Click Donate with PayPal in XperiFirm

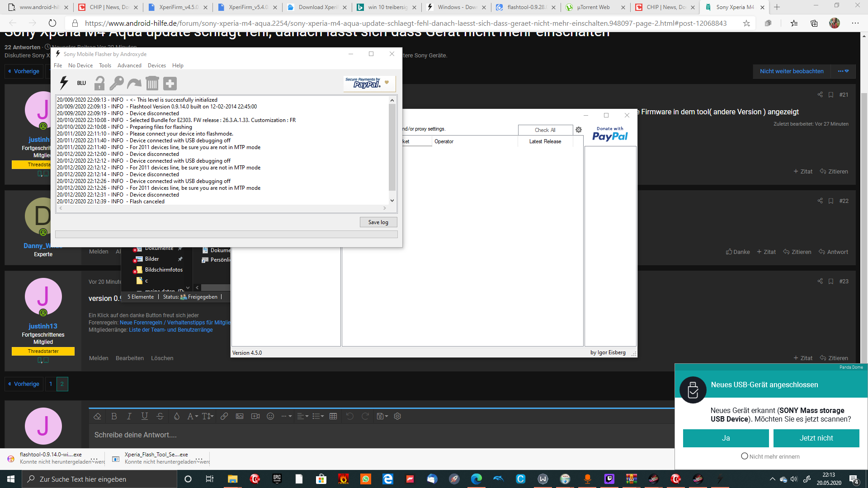coord(610,134)
